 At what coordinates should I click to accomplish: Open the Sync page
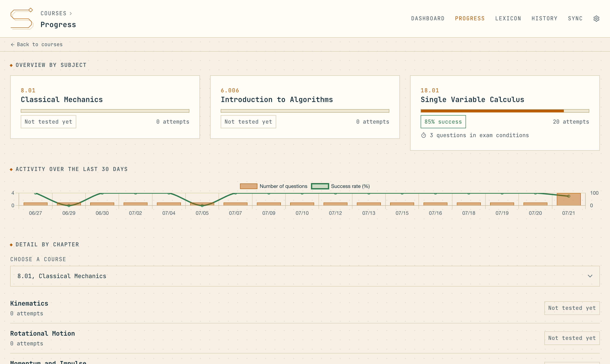point(575,19)
